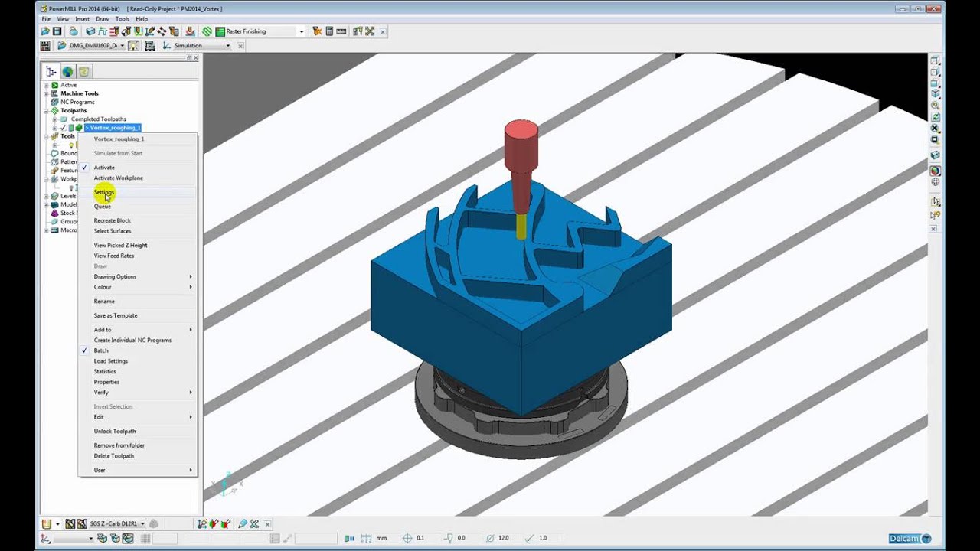This screenshot has width=980, height=551.
Task: Collapse the Toolpaths tree node
Action: (46, 111)
